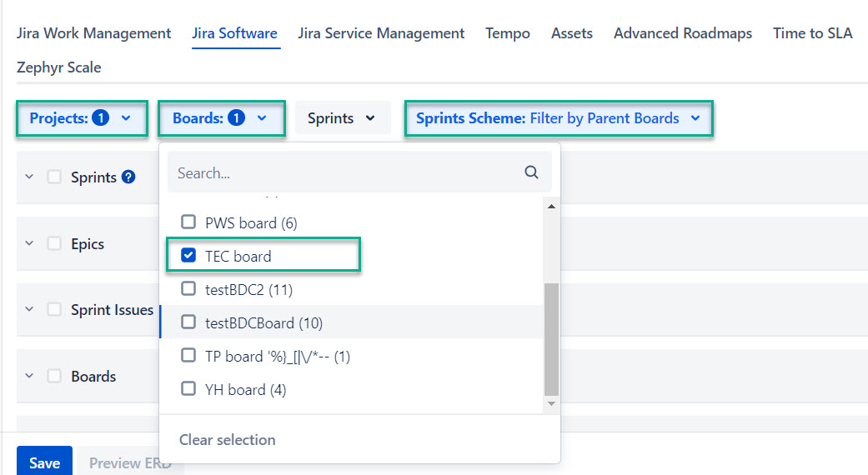Open the Sprints Scheme dropdown
Screen dimensions: 868x475
pyautogui.click(x=558, y=118)
